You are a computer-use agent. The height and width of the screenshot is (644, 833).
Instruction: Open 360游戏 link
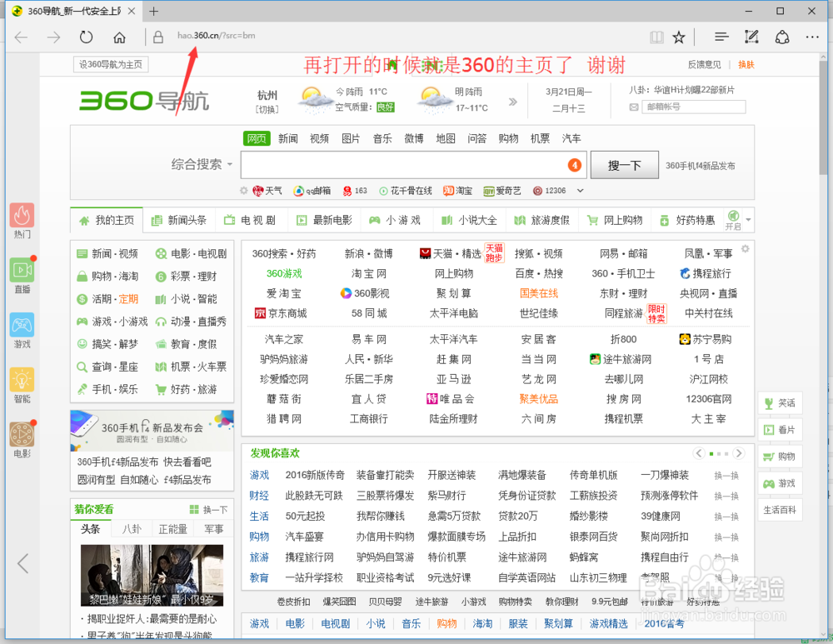(x=284, y=273)
